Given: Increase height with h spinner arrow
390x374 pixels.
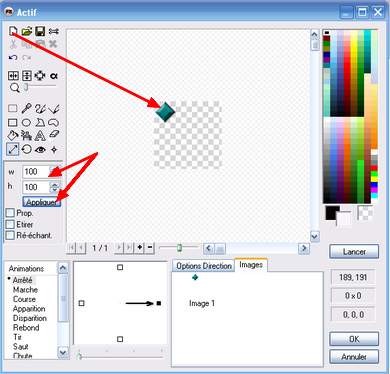Looking at the screenshot, I should [x=55, y=184].
